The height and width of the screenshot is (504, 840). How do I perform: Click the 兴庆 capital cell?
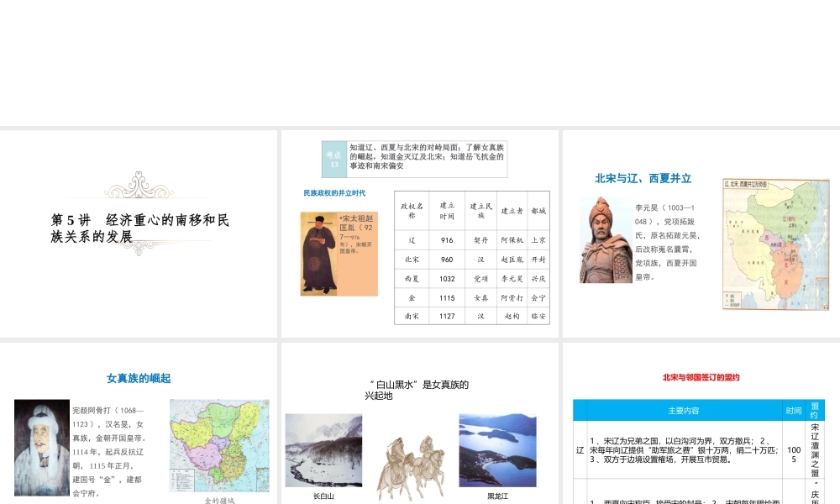tap(538, 279)
